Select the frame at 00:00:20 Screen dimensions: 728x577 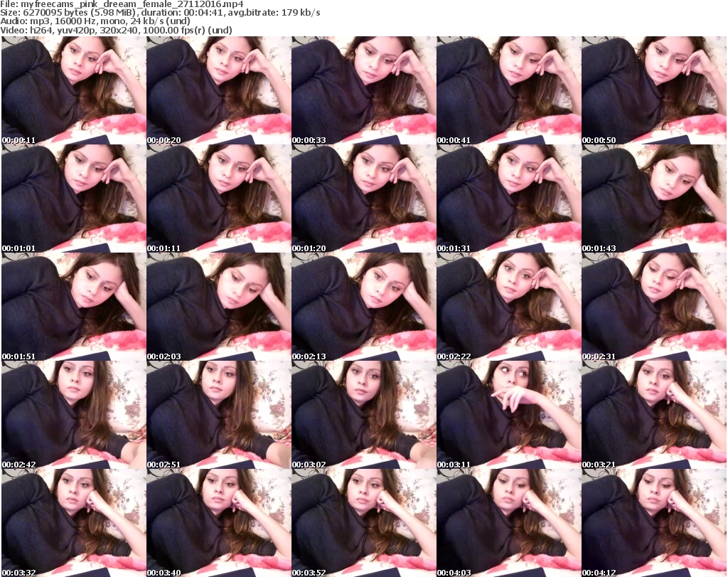click(x=218, y=90)
